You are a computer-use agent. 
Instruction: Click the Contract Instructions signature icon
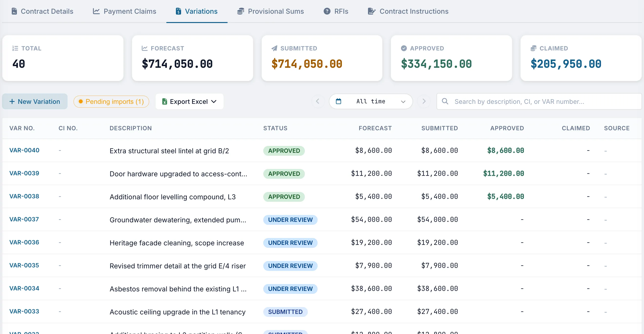(x=371, y=11)
